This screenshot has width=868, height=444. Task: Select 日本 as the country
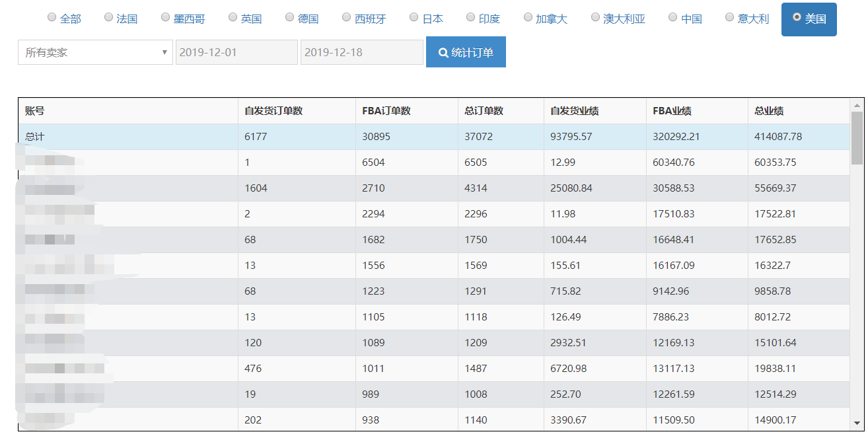(414, 18)
